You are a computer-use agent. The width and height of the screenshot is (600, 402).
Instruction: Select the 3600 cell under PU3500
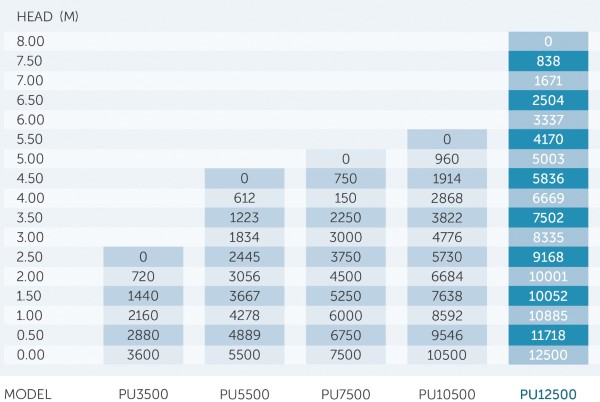pyautogui.click(x=143, y=355)
